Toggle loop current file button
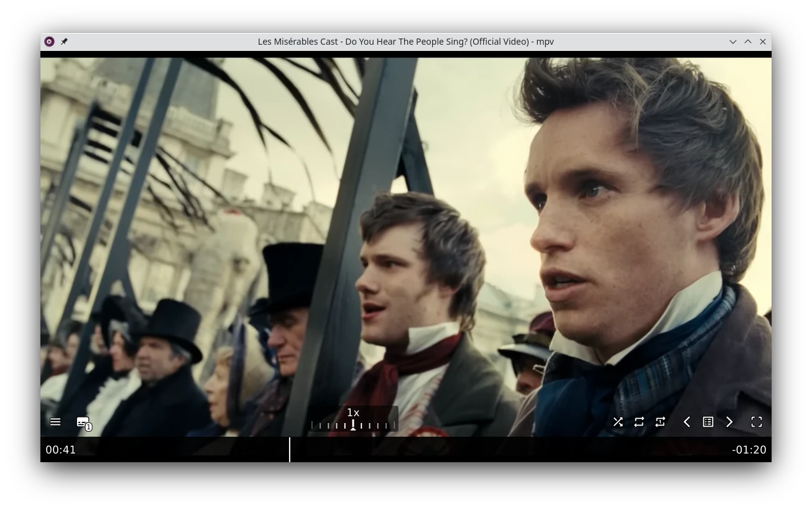812x510 pixels. point(660,422)
